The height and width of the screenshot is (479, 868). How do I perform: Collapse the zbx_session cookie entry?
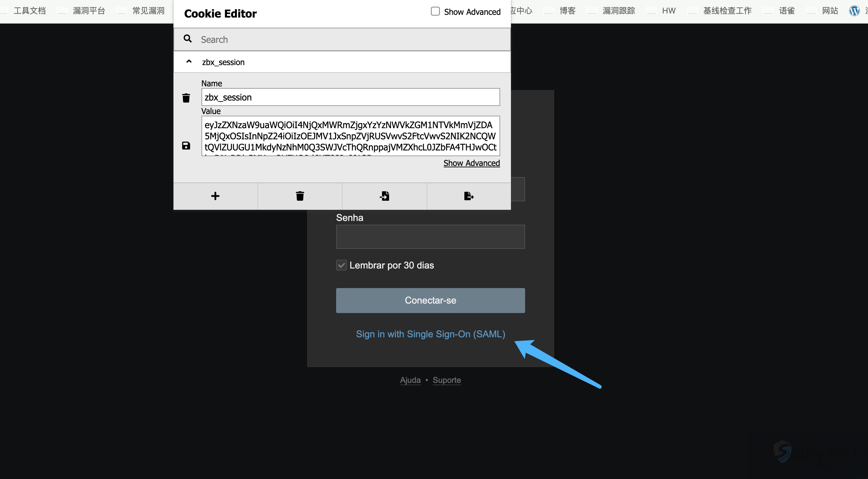tap(189, 62)
